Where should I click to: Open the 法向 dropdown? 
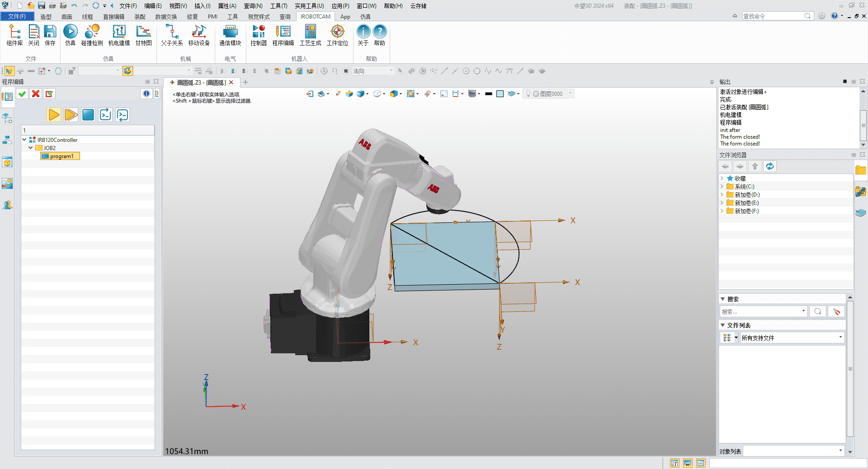373,71
